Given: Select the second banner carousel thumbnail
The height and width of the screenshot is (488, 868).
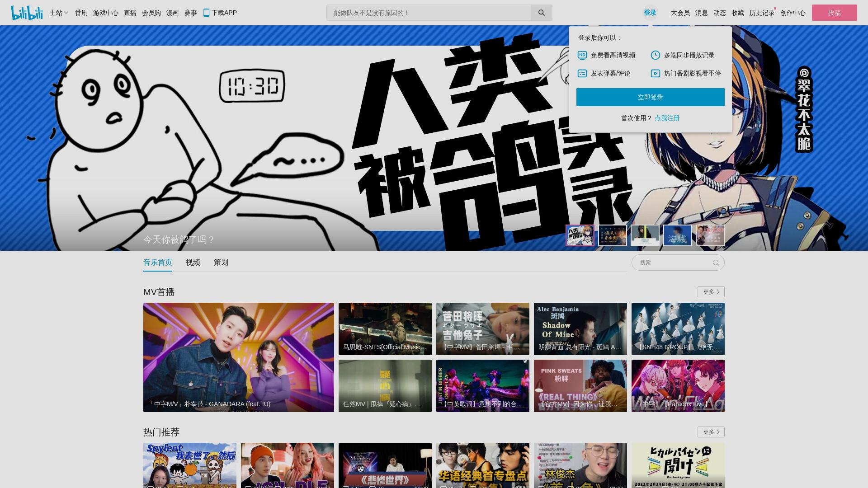Looking at the screenshot, I should 613,235.
